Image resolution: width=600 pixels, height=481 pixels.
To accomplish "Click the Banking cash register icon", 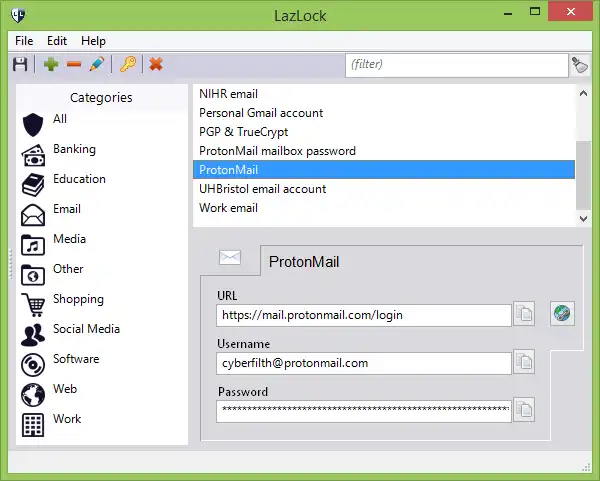I will [33, 155].
